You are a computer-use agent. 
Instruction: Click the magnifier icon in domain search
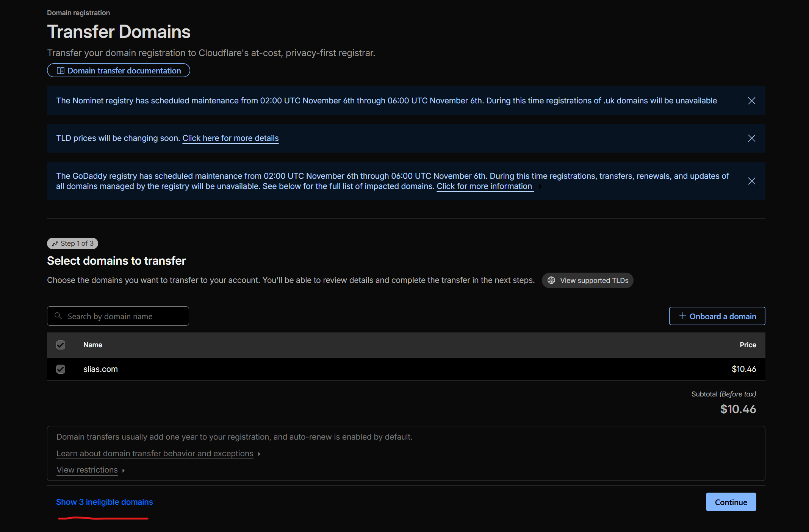coord(58,316)
